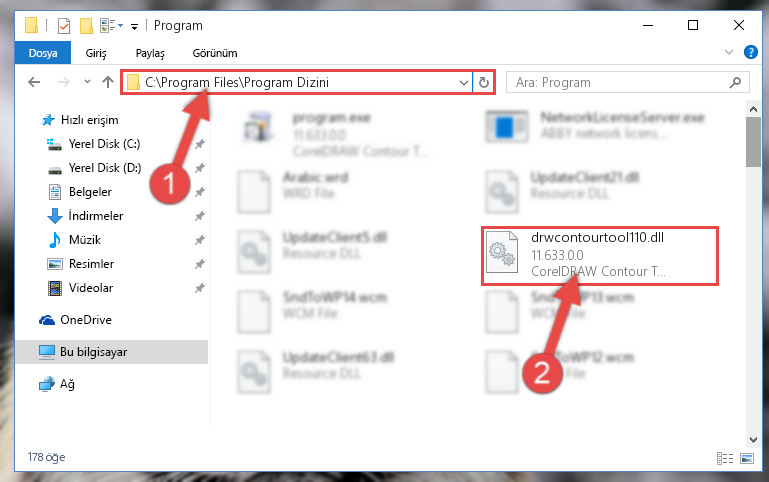This screenshot has height=482, width=769.
Task: Open the Help question mark icon
Action: click(750, 52)
